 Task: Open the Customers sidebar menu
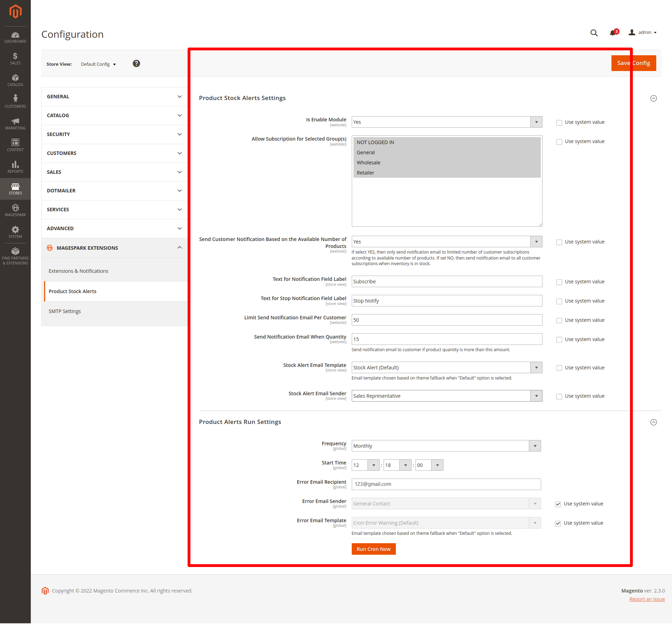(x=15, y=102)
